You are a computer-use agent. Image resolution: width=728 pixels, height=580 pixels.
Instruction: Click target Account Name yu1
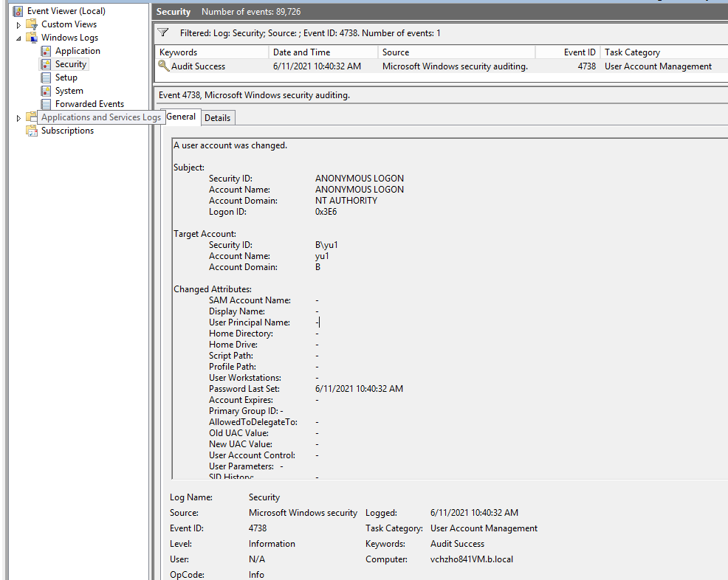click(x=322, y=256)
